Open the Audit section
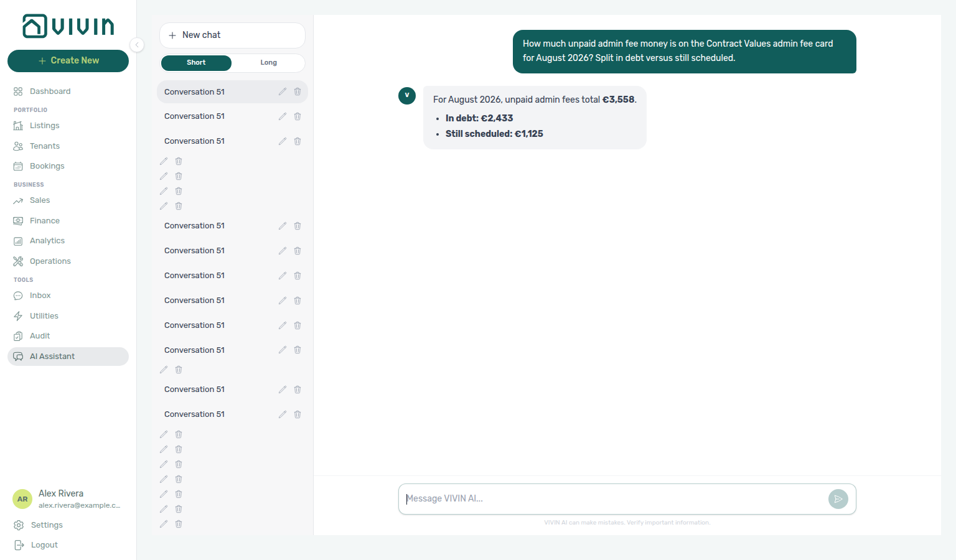This screenshot has width=956, height=560. (x=68, y=336)
